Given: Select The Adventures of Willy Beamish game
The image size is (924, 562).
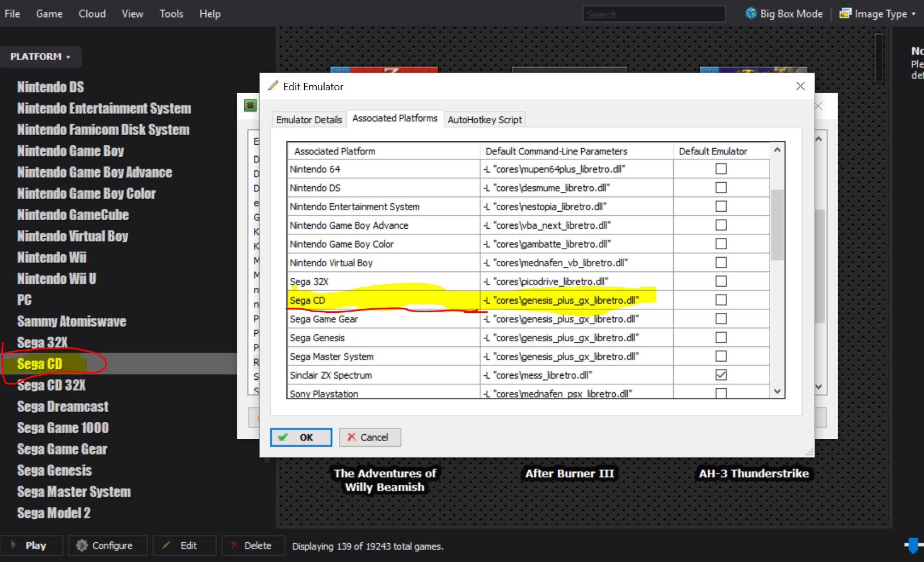Looking at the screenshot, I should tap(385, 480).
